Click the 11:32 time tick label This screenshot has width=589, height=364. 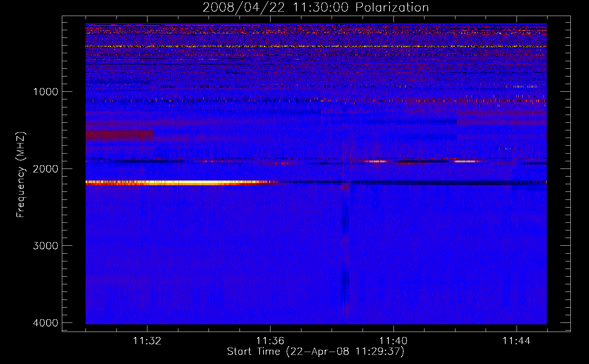(147, 341)
